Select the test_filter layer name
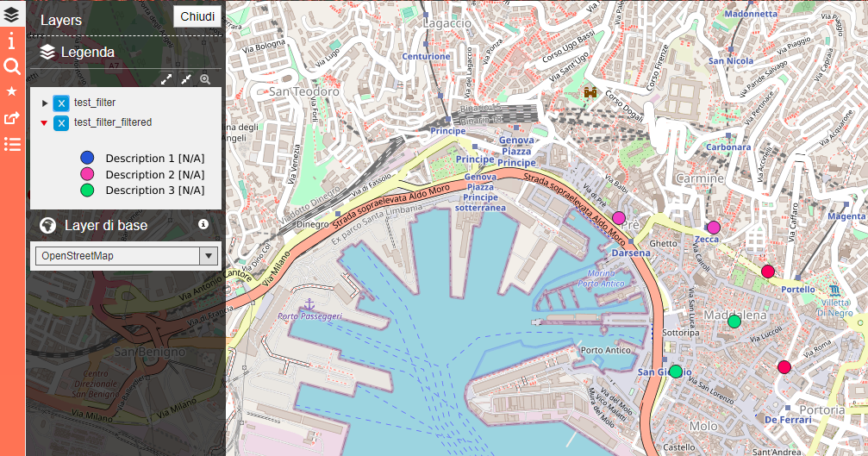 coord(95,103)
